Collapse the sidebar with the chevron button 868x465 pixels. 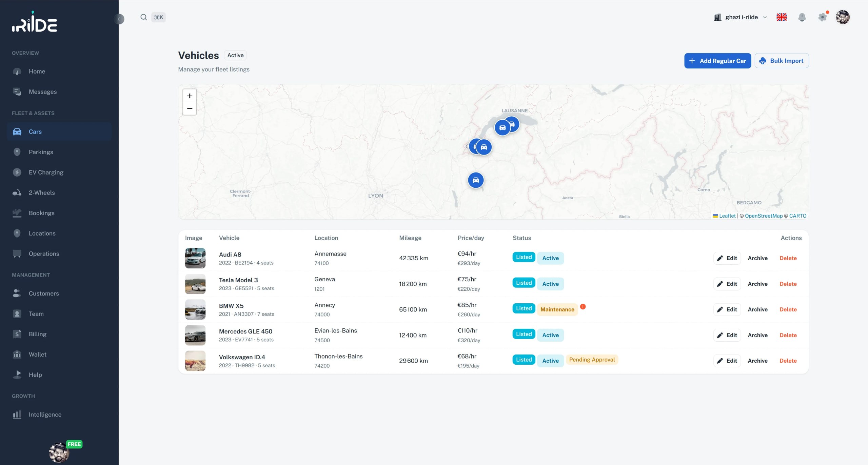tap(119, 19)
